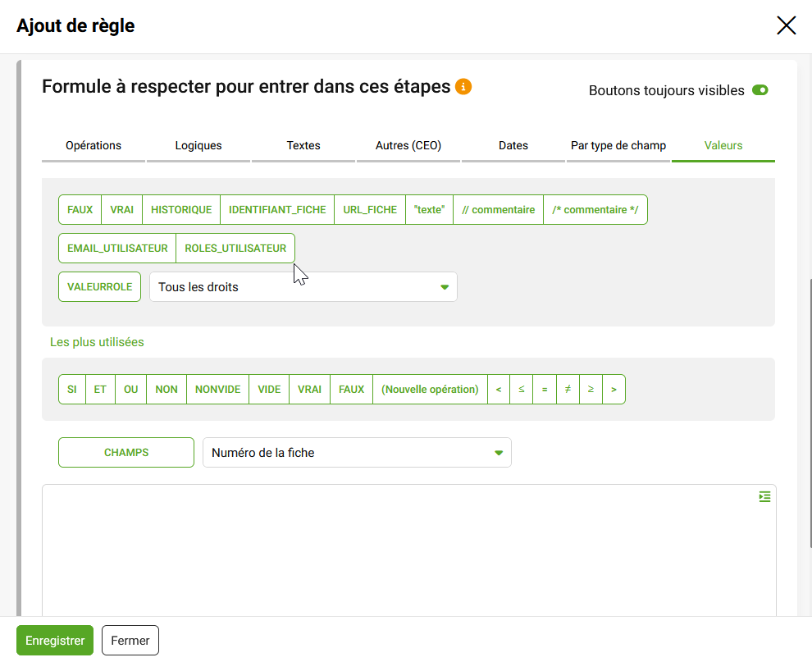Insert the less-or-equal ≤ operator
Image resolution: width=812 pixels, height=662 pixels.
[522, 390]
